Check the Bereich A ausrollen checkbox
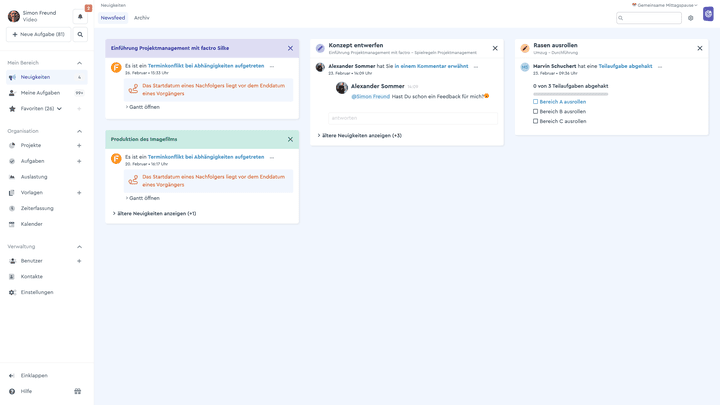This screenshot has width=720, height=405. (x=535, y=101)
